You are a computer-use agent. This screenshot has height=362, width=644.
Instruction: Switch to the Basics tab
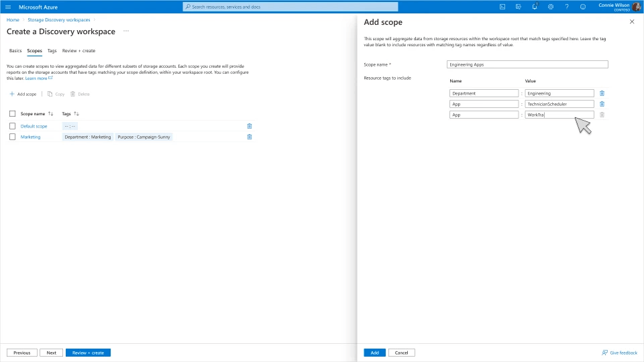click(x=15, y=50)
